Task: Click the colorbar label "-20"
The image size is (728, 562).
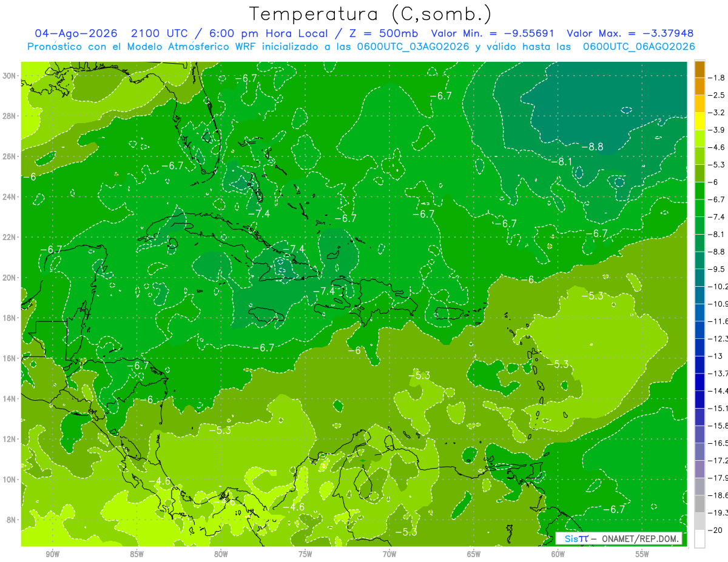Action: [716, 530]
